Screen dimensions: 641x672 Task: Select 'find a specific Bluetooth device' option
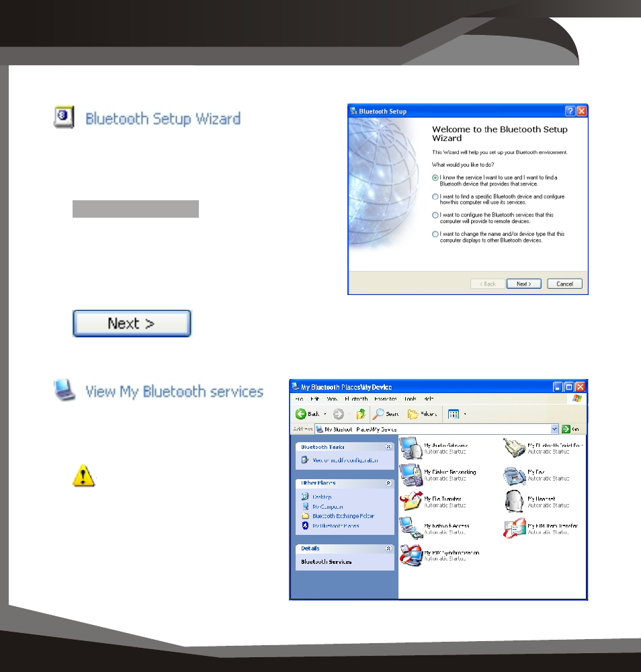[435, 196]
